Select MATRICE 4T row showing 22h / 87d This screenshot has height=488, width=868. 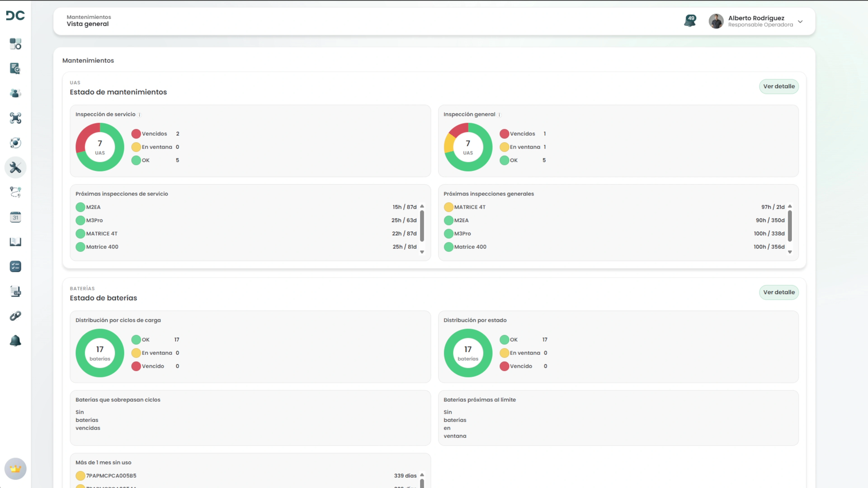pyautogui.click(x=246, y=234)
